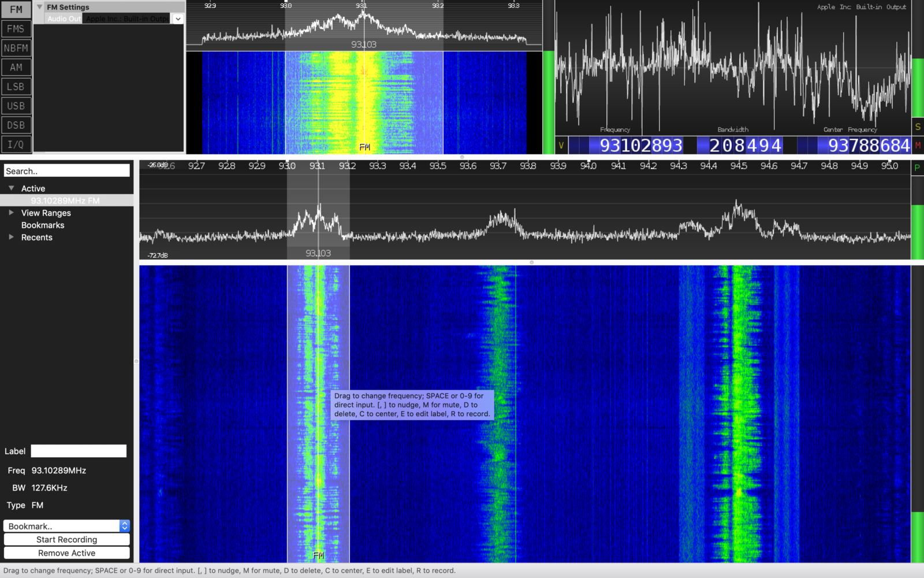Click the Freq value 93.10289MHz
Screen dimensions: 924x578
(x=59, y=470)
